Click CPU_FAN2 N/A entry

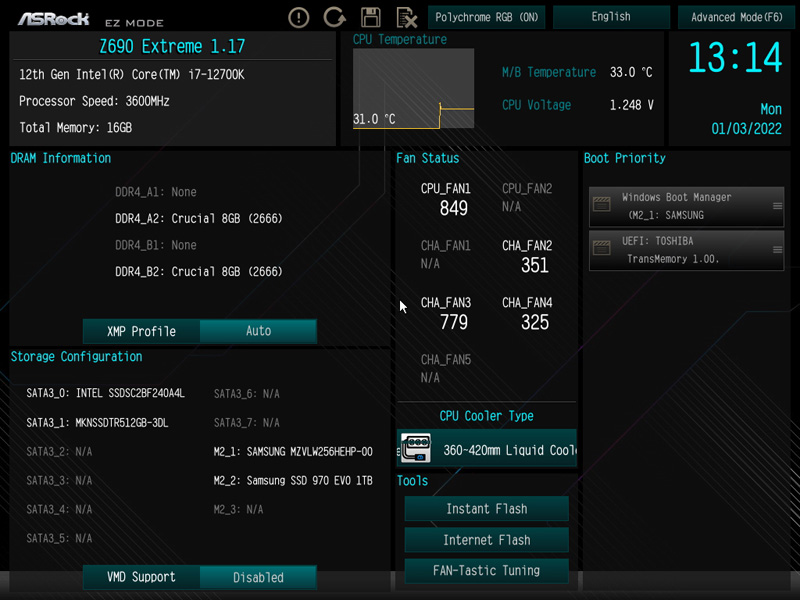[x=527, y=197]
